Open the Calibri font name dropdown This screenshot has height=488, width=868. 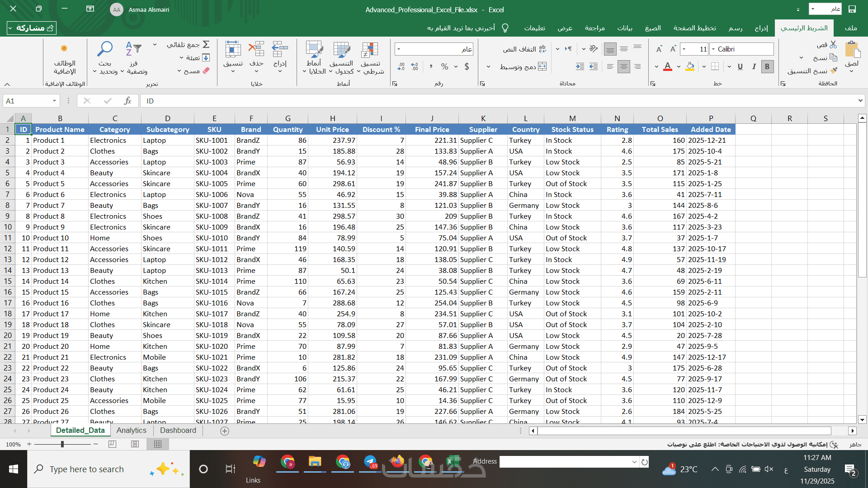(x=713, y=49)
